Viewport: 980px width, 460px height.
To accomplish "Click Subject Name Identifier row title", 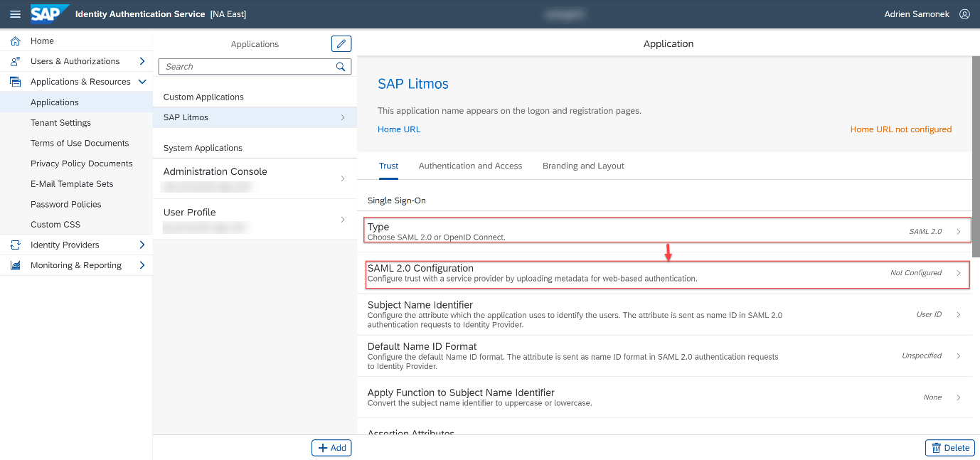I will [420, 305].
